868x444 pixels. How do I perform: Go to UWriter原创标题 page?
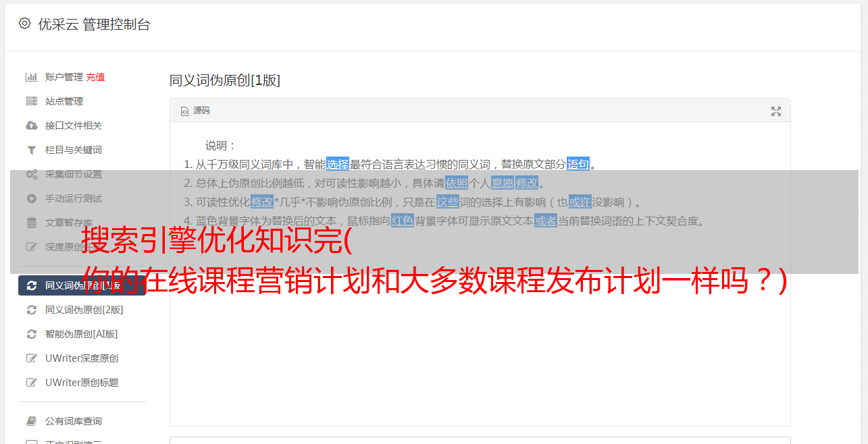coord(82,383)
